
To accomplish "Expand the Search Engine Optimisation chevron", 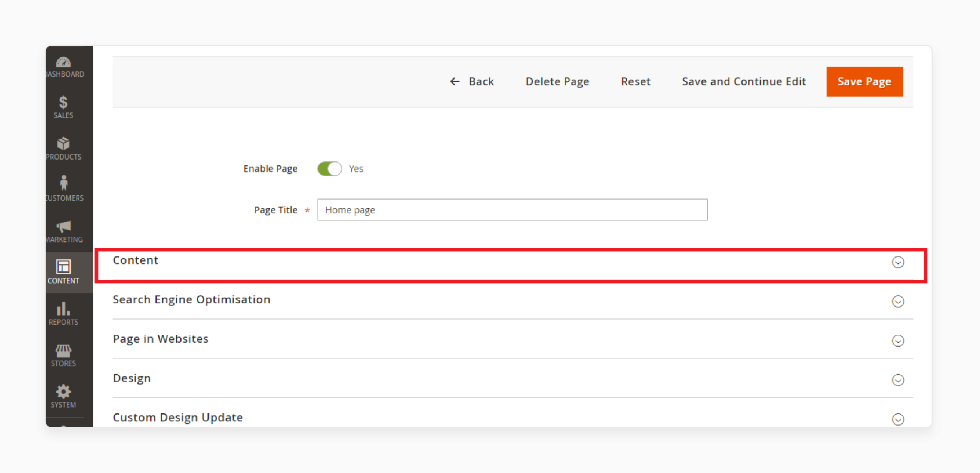I will 898,301.
